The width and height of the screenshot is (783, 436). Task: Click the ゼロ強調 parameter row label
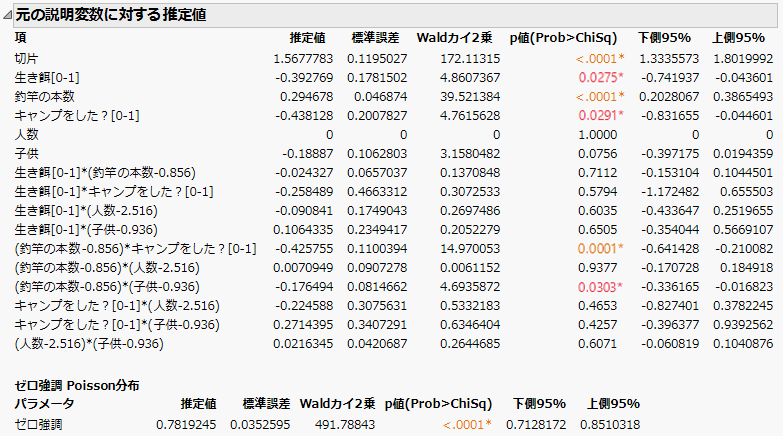tap(38, 425)
